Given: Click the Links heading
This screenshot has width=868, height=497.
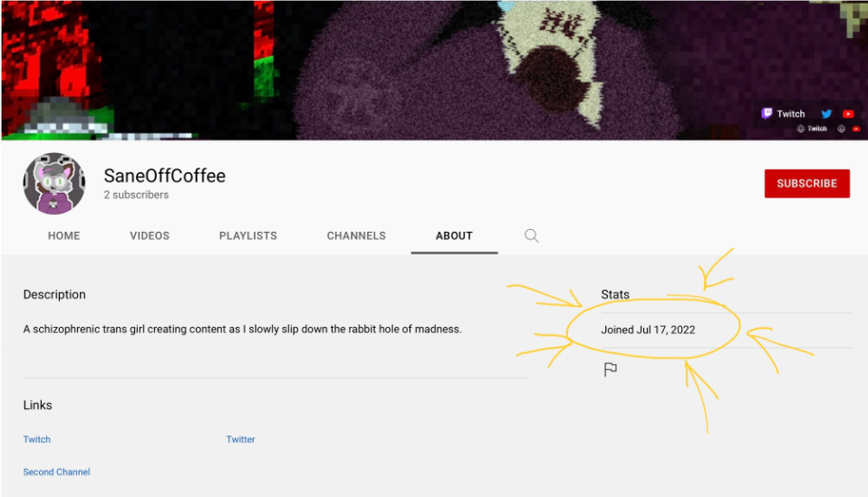Looking at the screenshot, I should click(x=38, y=406).
